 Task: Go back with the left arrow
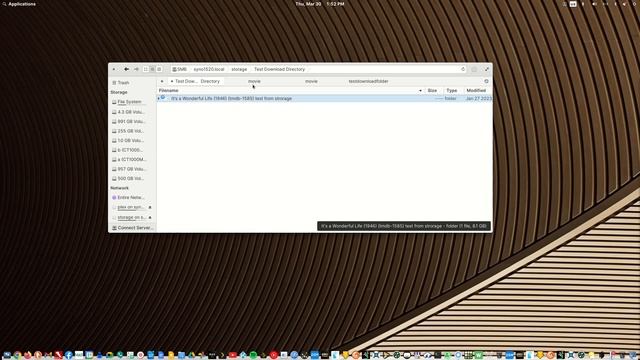(x=127, y=69)
